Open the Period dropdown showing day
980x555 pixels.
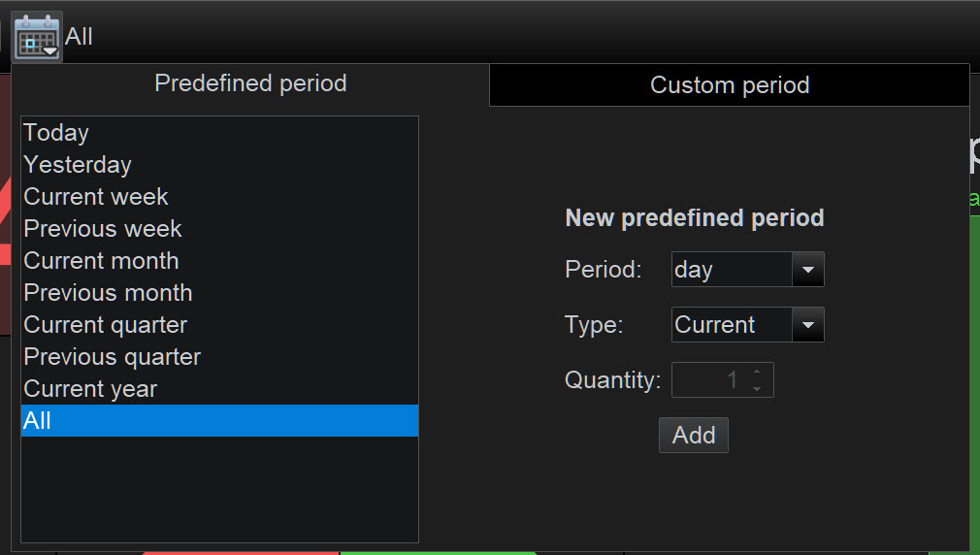733,270
